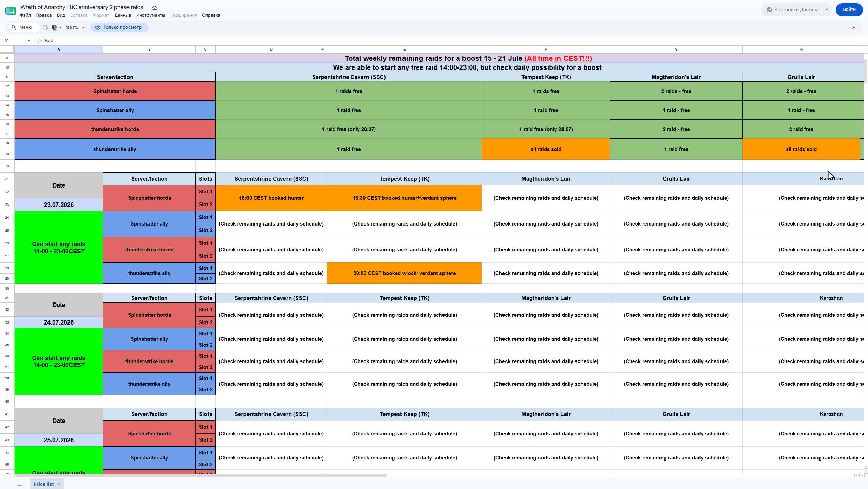
Task: Select column D header
Action: [x=271, y=50]
